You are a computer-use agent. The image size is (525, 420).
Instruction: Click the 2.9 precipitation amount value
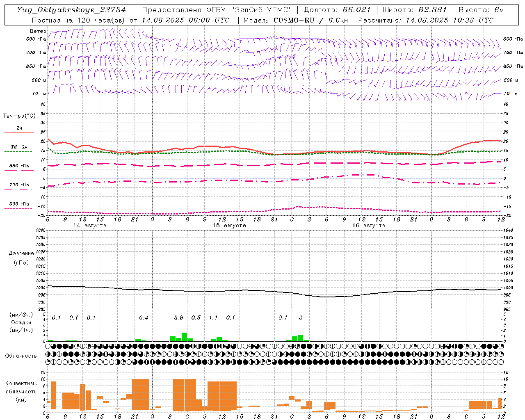point(178,317)
